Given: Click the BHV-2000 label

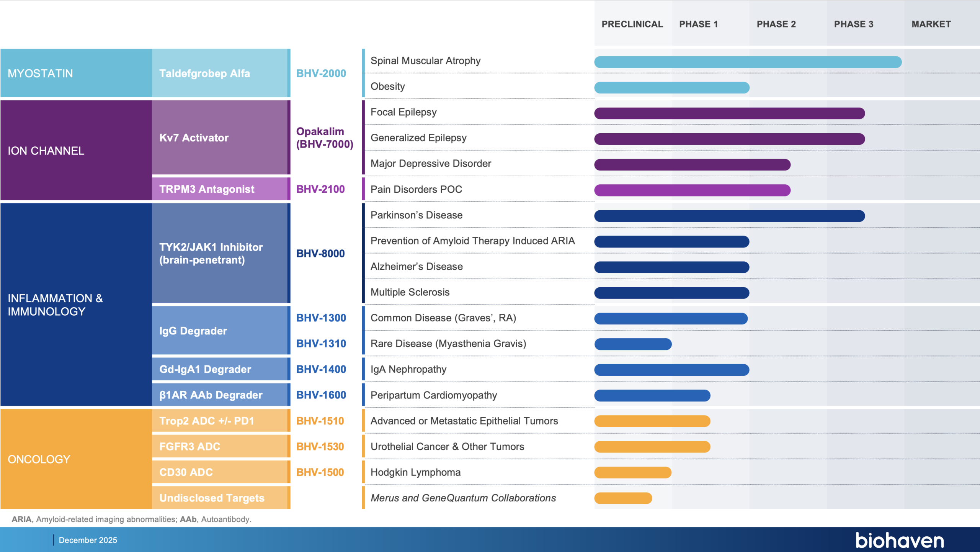Looking at the screenshot, I should pyautogui.click(x=321, y=73).
